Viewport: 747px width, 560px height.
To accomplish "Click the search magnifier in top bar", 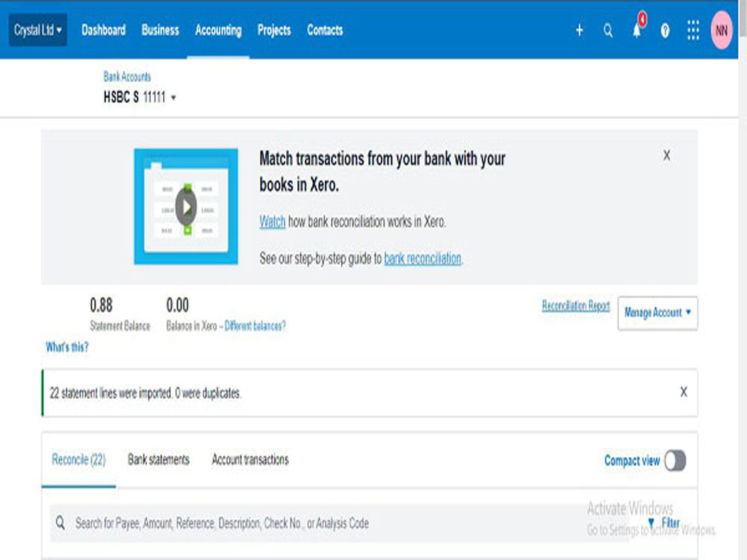I will [x=608, y=31].
